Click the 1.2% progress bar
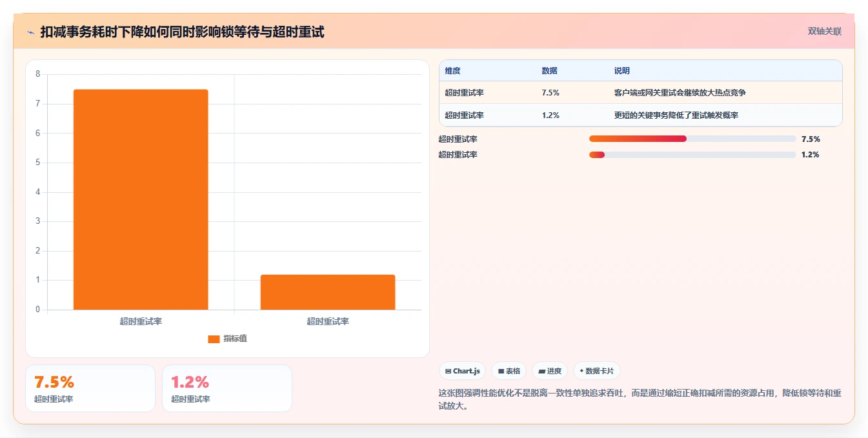This screenshot has width=868, height=438. tap(692, 154)
